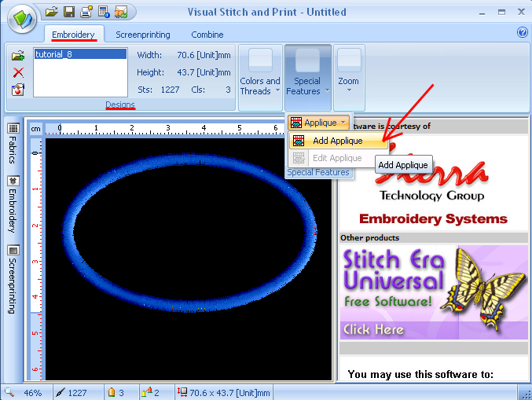Open the Screenprinting vertical side tab

13,279
